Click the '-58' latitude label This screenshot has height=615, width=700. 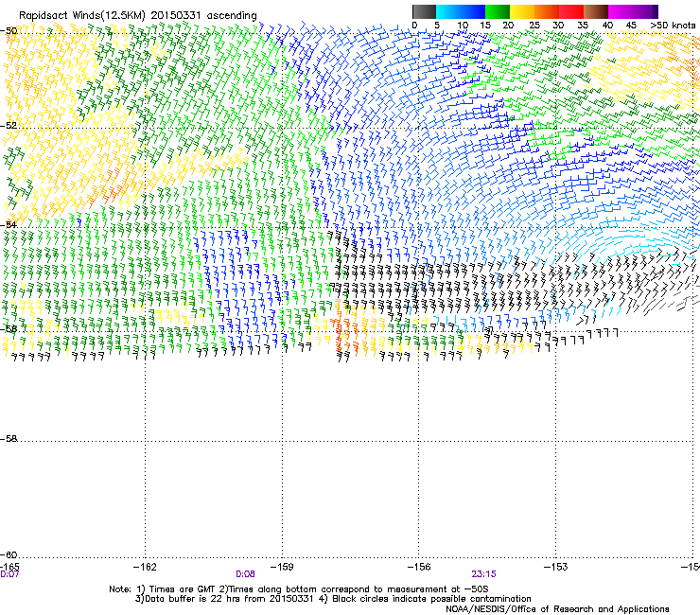pyautogui.click(x=9, y=439)
